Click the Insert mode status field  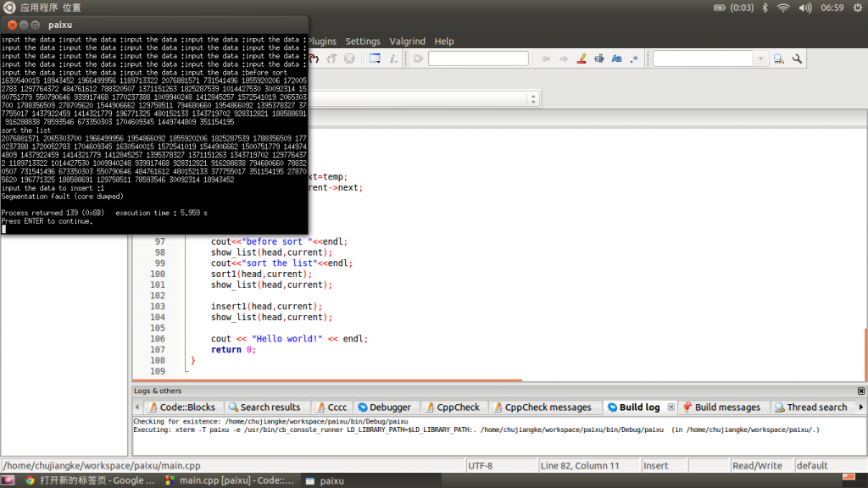(663, 466)
